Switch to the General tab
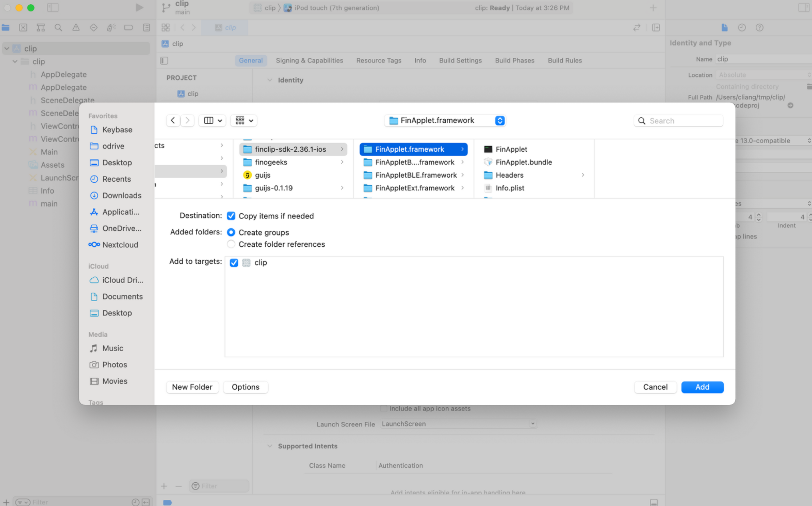Image resolution: width=812 pixels, height=506 pixels. point(251,60)
